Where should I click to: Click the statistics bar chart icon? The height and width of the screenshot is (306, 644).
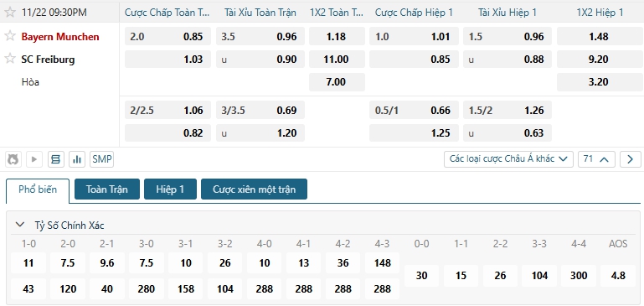coord(77,159)
